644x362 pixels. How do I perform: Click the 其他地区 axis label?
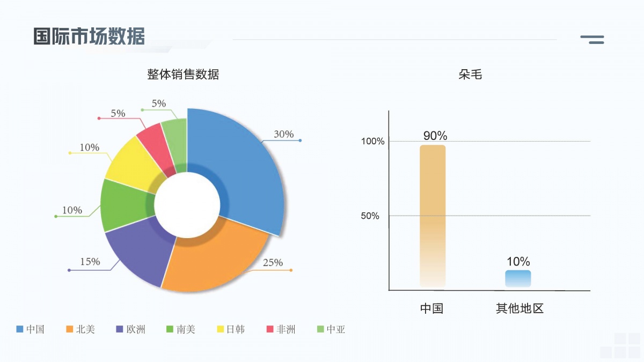point(519,308)
